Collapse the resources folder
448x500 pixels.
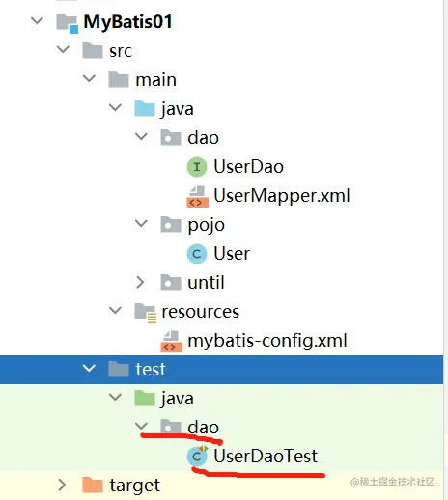point(115,310)
